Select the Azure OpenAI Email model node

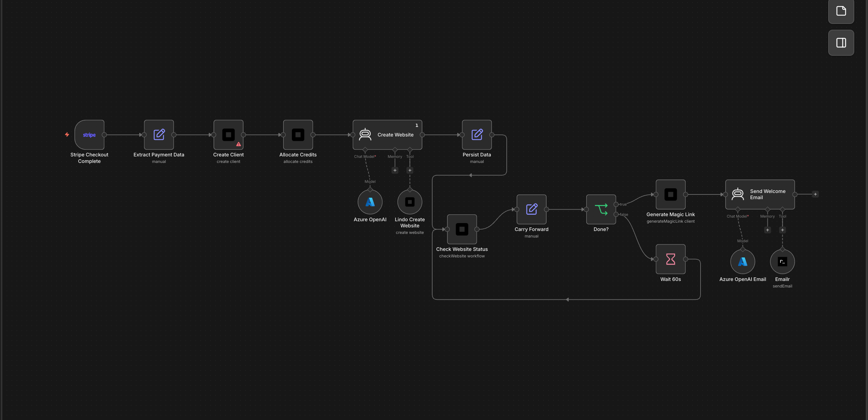pyautogui.click(x=743, y=262)
